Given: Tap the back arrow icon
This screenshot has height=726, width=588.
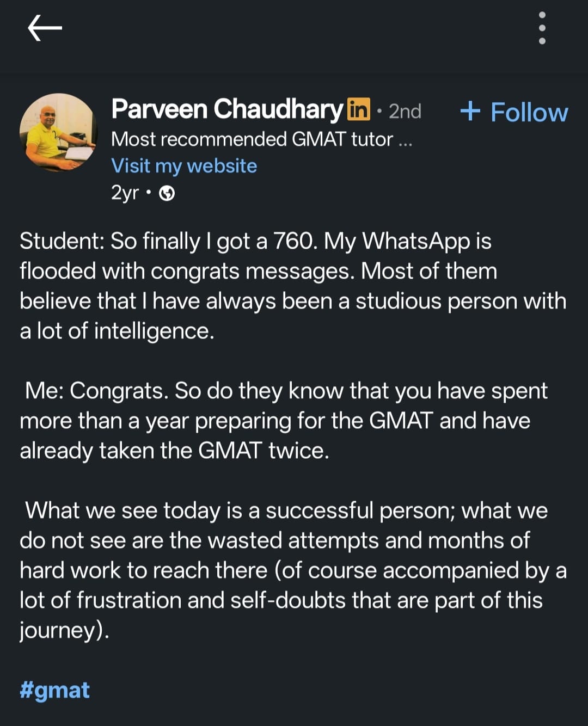Looking at the screenshot, I should click(x=45, y=28).
